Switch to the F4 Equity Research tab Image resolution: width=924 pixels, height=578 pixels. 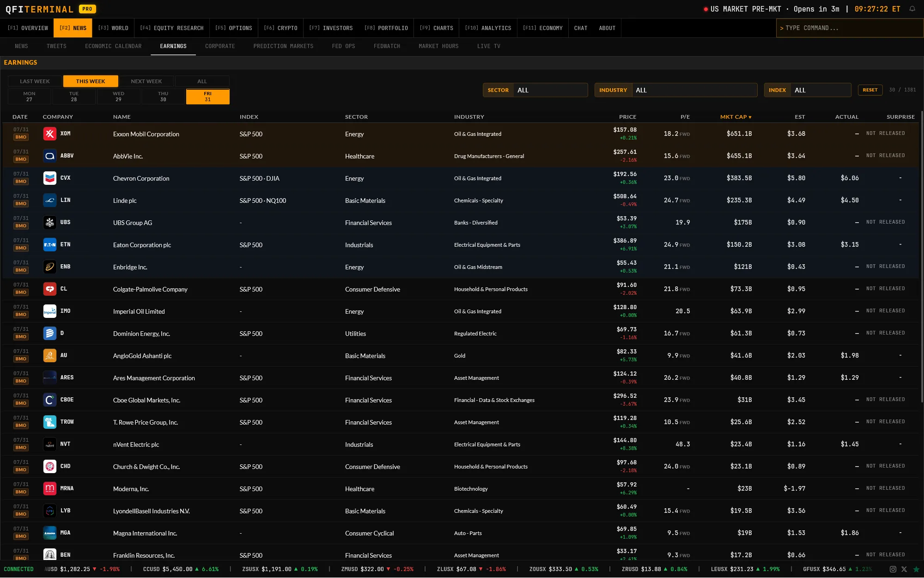(x=172, y=28)
